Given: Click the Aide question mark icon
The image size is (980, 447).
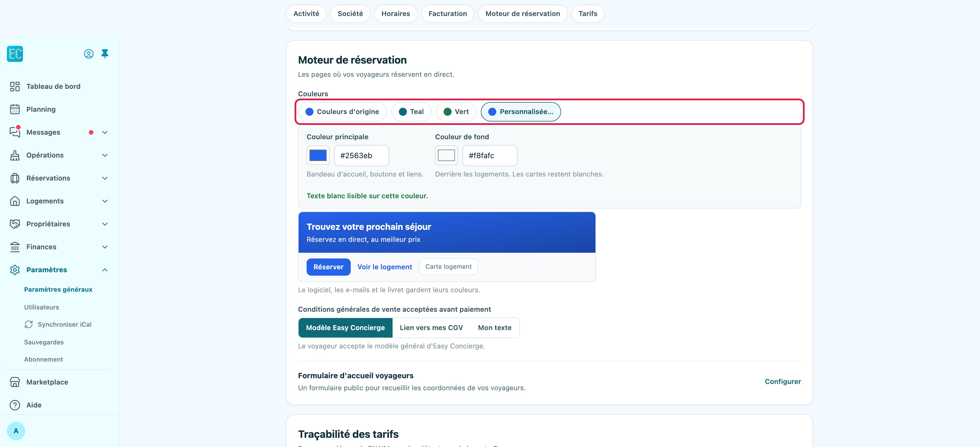Looking at the screenshot, I should (15, 405).
